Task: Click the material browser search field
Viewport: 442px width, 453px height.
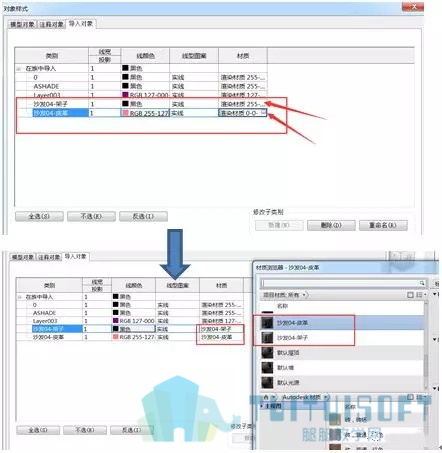Action: point(340,283)
